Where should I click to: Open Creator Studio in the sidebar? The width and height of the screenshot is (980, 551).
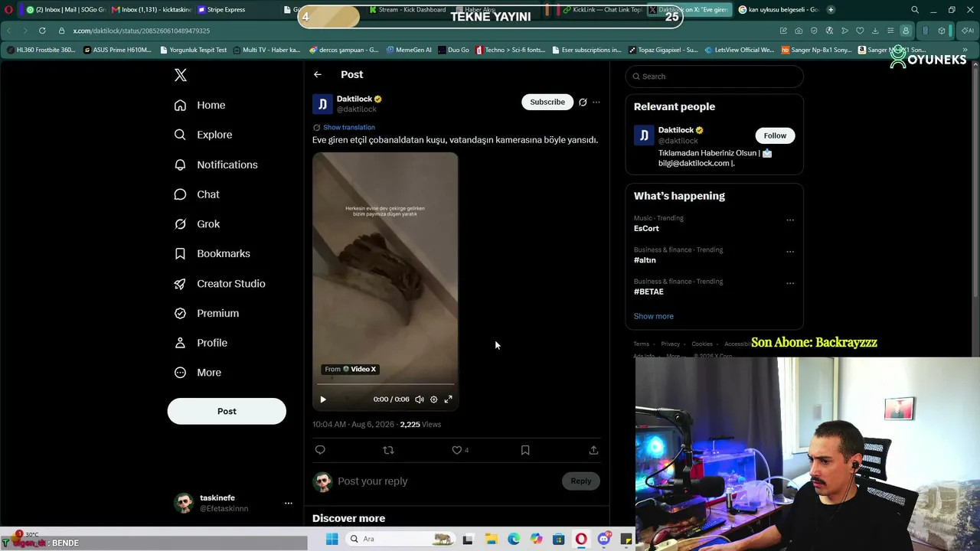click(220, 283)
